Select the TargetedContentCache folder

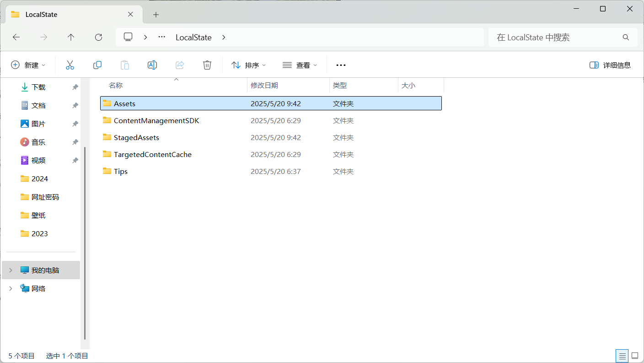click(152, 155)
